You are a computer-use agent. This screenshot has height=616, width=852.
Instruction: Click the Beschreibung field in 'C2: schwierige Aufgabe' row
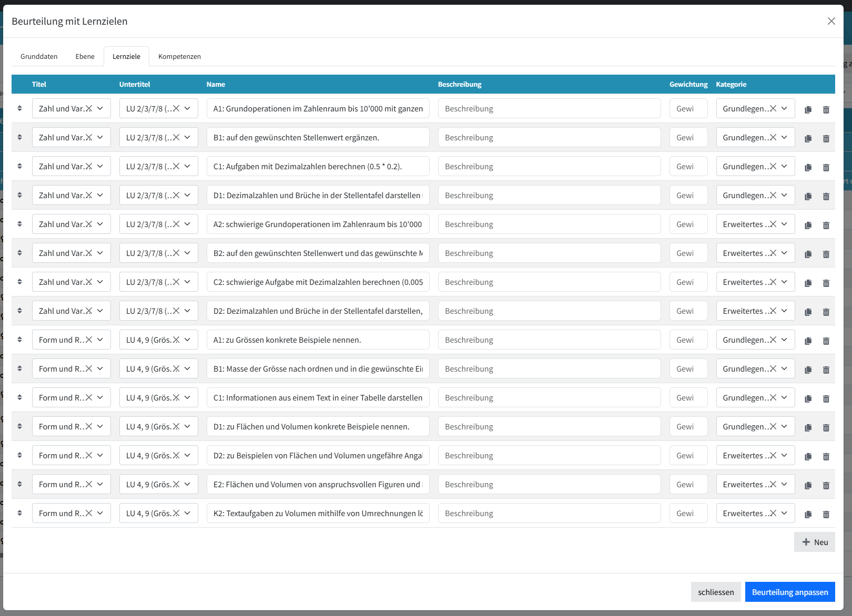coord(550,282)
